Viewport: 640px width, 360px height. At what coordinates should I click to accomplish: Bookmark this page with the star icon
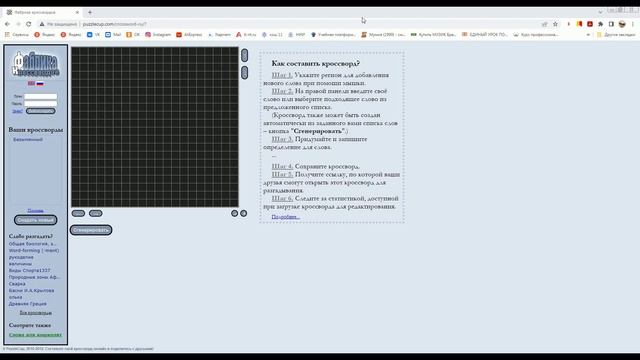click(555, 24)
